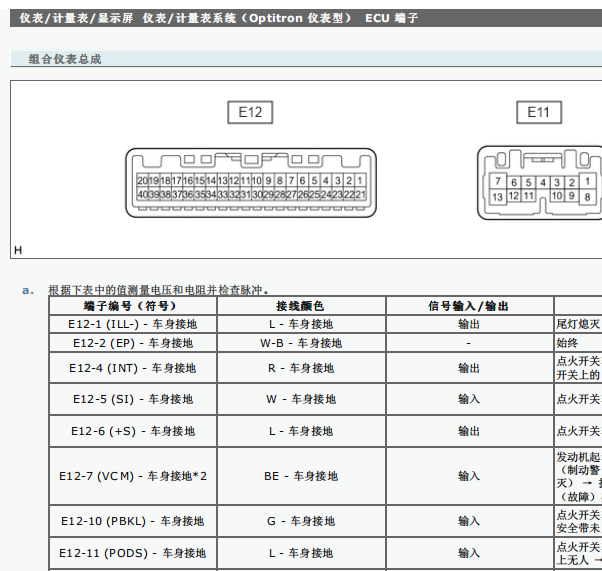Screen dimensions: 602x571
Task: Click cell E12-10 (PBKL) - 车身接地
Action: [133, 521]
